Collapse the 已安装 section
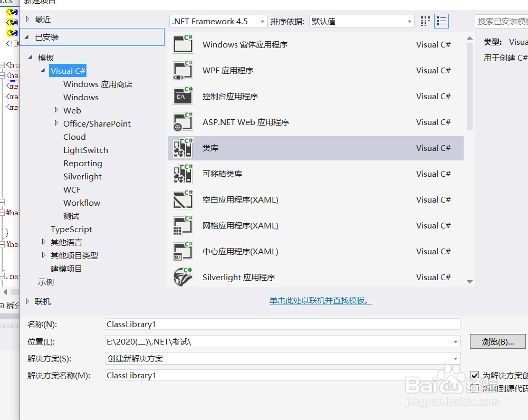This screenshot has width=528, height=420. tap(27, 37)
